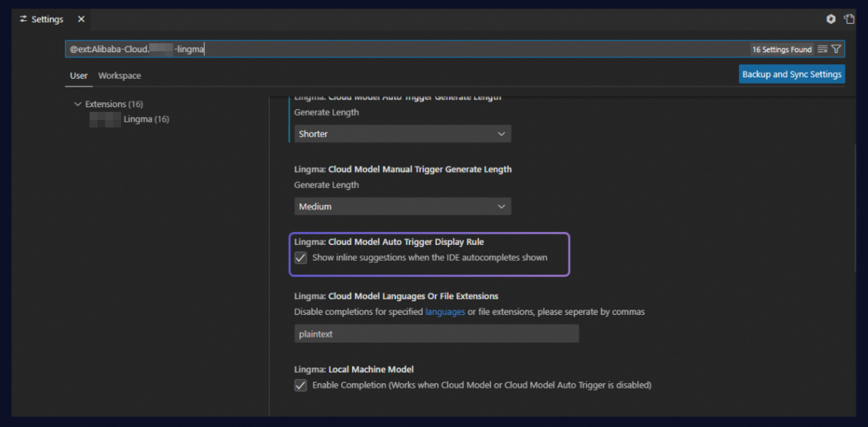This screenshot has width=868, height=427.
Task: Switch to the Workspace settings tab
Action: (x=119, y=76)
